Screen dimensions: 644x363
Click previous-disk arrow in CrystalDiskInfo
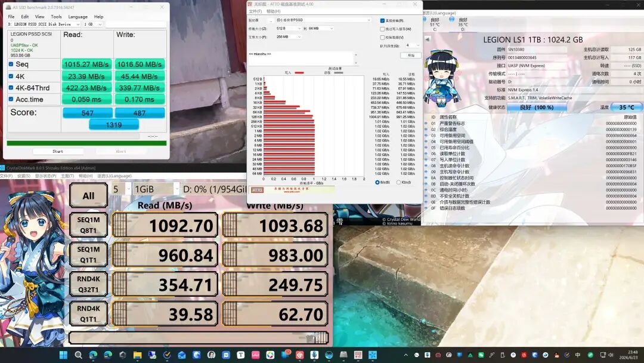[428, 39]
